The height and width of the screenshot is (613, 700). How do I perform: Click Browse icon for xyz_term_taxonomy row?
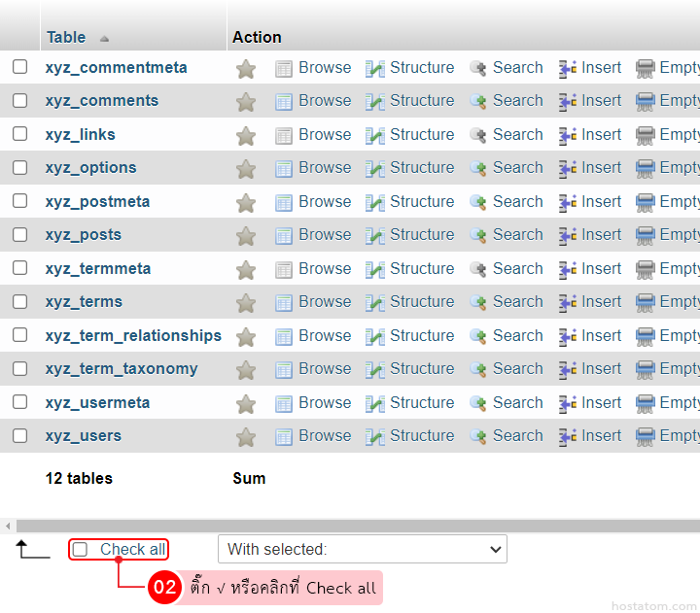coord(284,370)
